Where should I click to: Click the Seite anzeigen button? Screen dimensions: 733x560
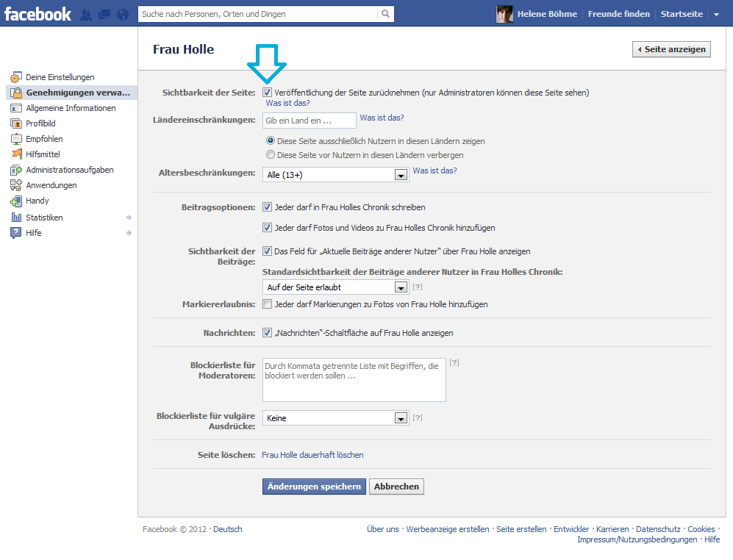[671, 49]
